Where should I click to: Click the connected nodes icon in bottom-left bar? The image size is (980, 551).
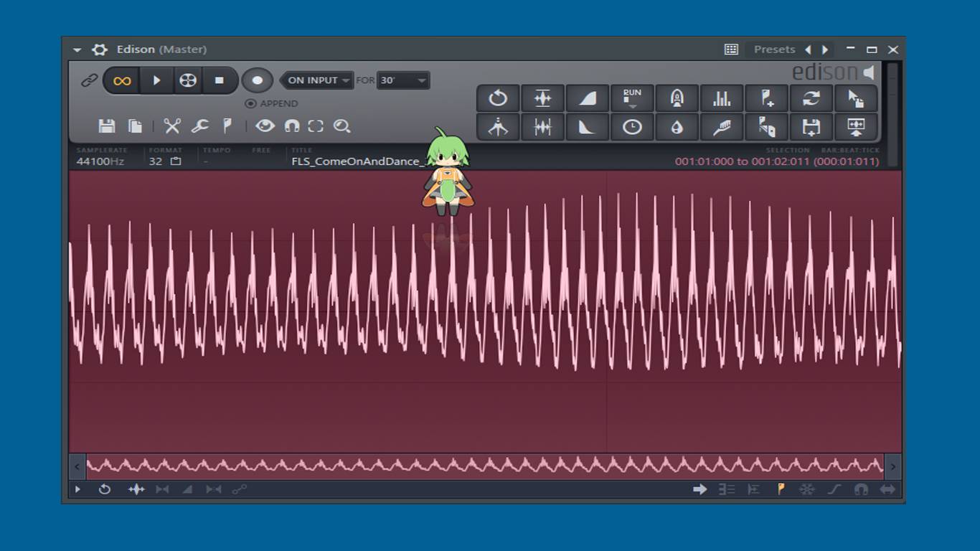[x=239, y=489]
